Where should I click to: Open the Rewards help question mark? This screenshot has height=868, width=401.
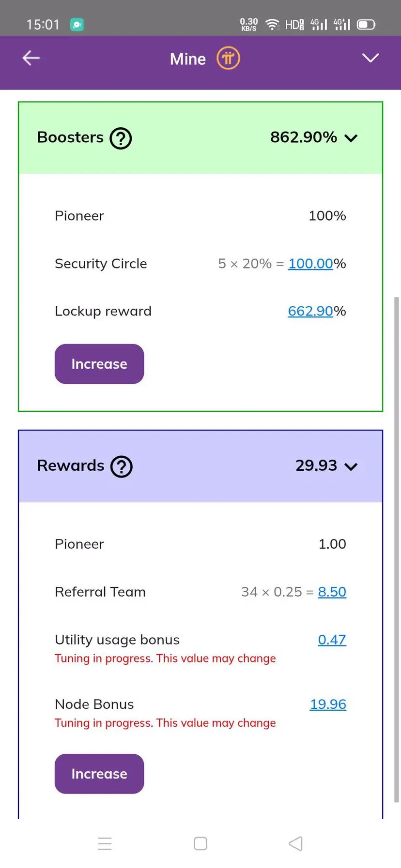[122, 466]
